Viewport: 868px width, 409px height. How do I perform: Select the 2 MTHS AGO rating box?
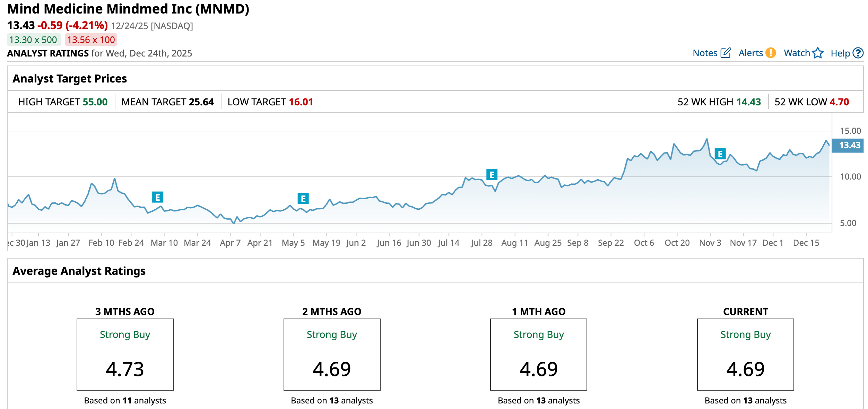pyautogui.click(x=332, y=354)
